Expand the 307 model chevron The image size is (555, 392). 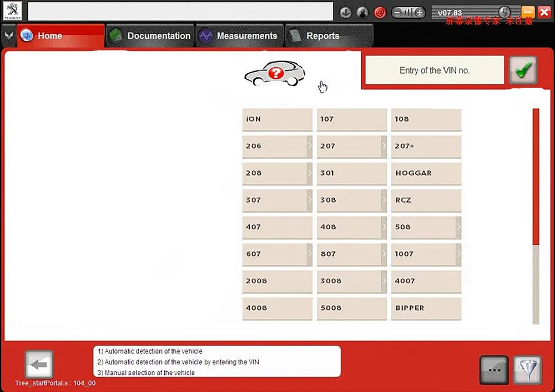(309, 200)
